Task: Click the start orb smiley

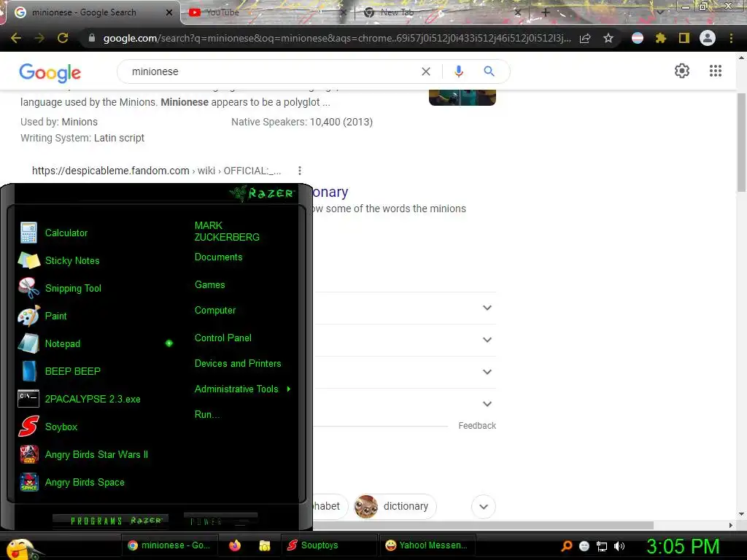Action: tap(21, 548)
